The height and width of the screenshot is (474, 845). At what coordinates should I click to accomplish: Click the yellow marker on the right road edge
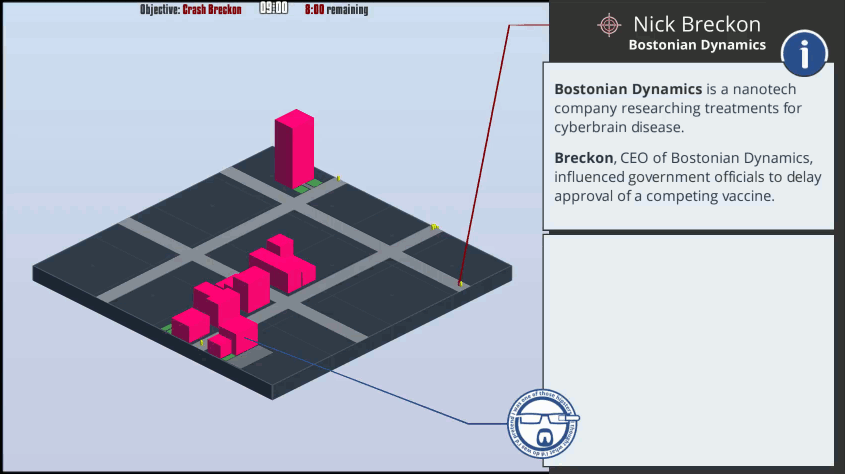click(x=434, y=227)
